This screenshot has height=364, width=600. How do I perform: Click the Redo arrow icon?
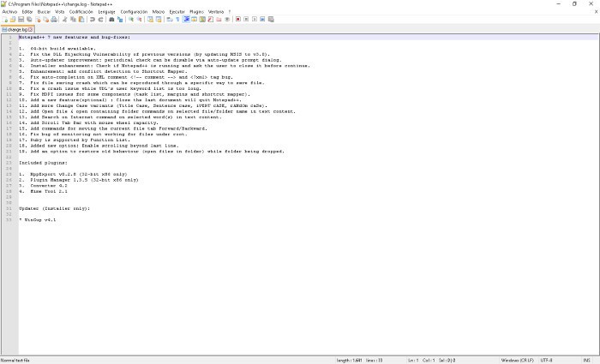[x=100, y=19]
